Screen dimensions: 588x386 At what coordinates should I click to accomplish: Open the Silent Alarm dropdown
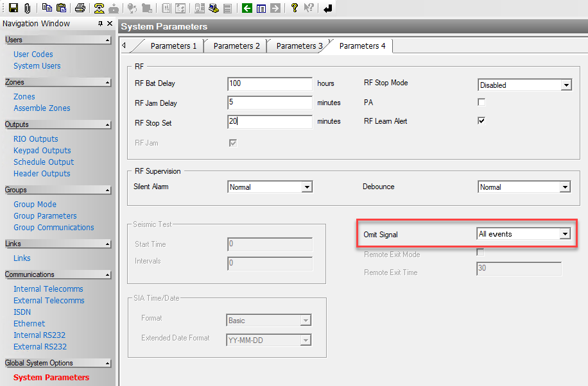pyautogui.click(x=307, y=187)
